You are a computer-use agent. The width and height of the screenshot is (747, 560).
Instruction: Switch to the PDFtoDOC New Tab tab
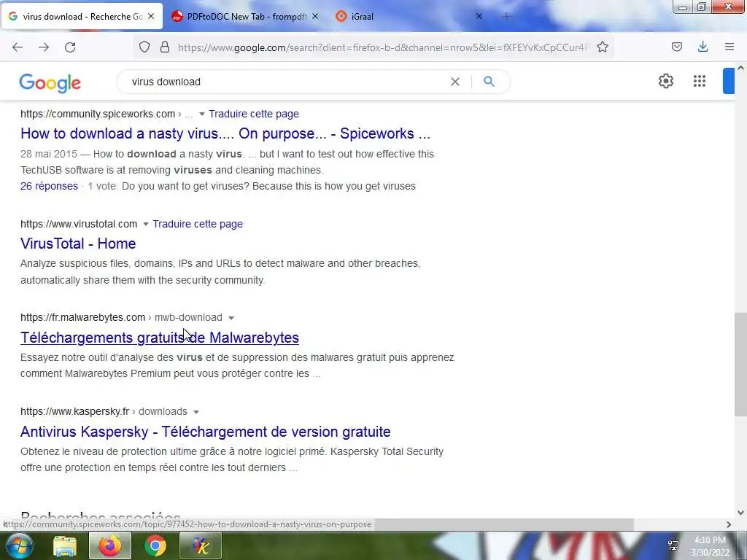(244, 16)
